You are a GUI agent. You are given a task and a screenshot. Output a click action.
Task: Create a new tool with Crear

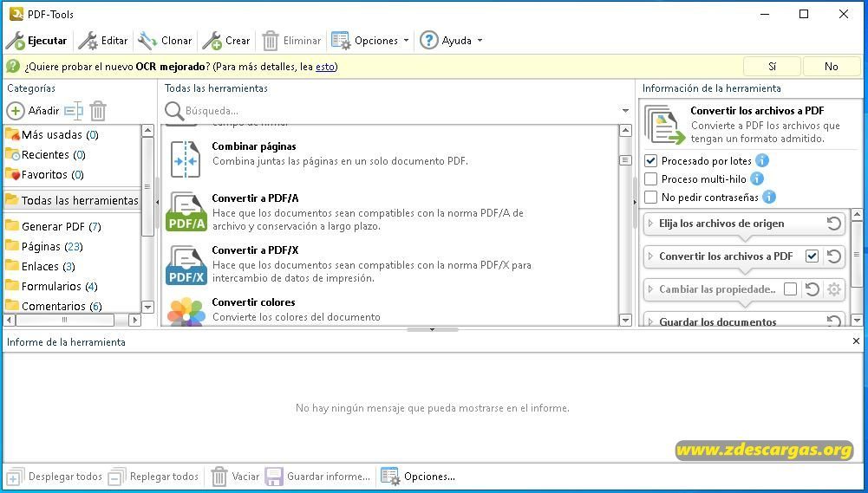[226, 41]
